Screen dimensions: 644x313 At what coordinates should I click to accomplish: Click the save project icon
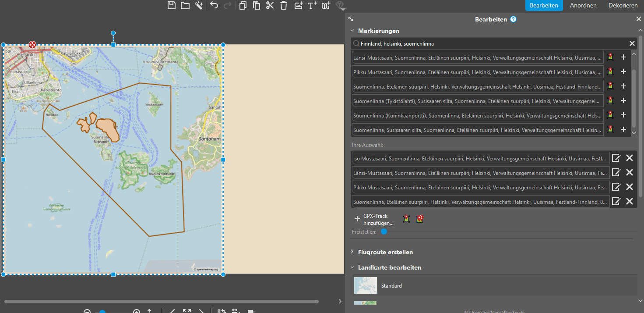tap(172, 5)
